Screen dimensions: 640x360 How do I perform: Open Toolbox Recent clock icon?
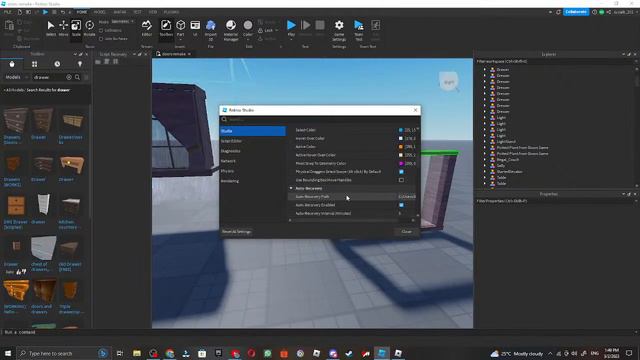57,64
